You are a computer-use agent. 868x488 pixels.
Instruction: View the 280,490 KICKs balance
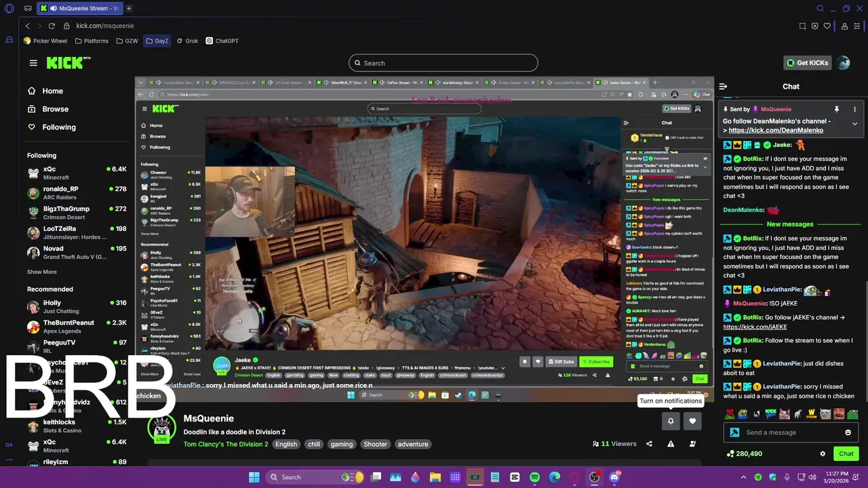click(x=744, y=454)
